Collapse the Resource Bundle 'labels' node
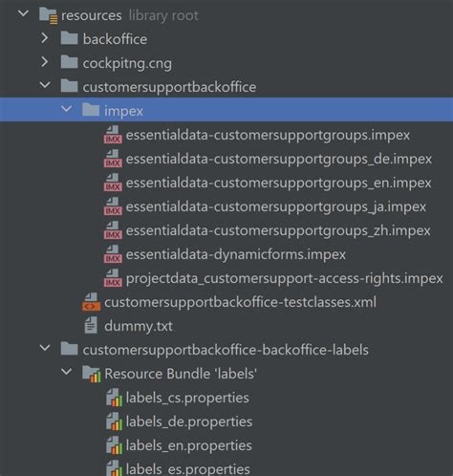Viewport: 453px width, 476px height. [x=66, y=373]
